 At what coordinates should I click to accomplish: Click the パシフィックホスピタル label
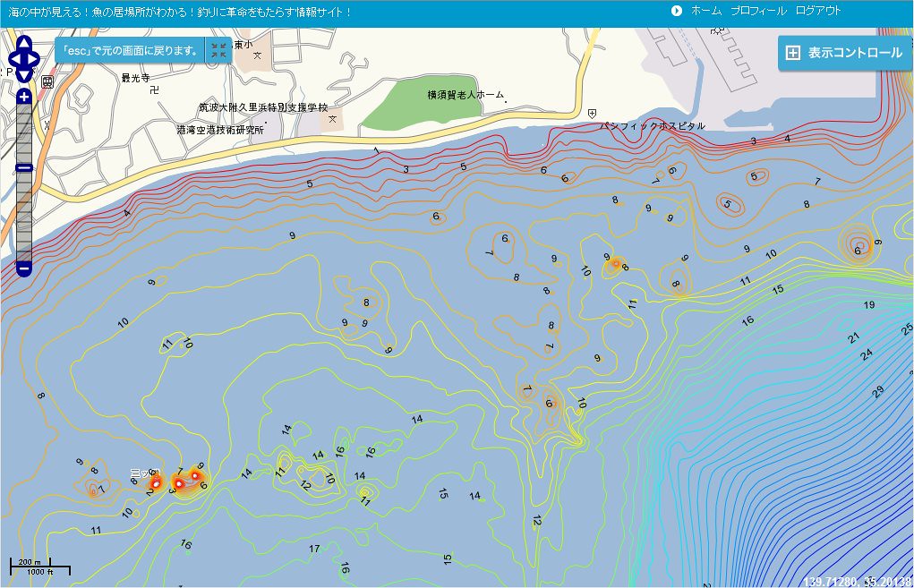653,125
